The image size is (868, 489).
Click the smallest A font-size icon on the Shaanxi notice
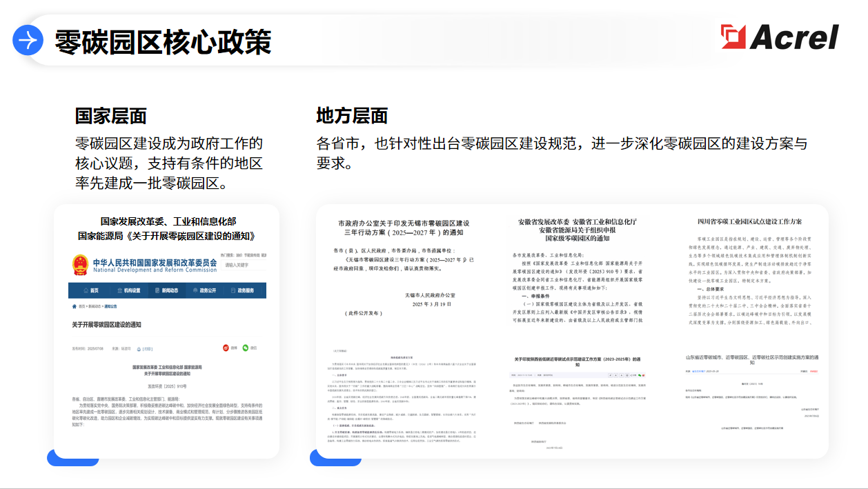[x=621, y=375]
